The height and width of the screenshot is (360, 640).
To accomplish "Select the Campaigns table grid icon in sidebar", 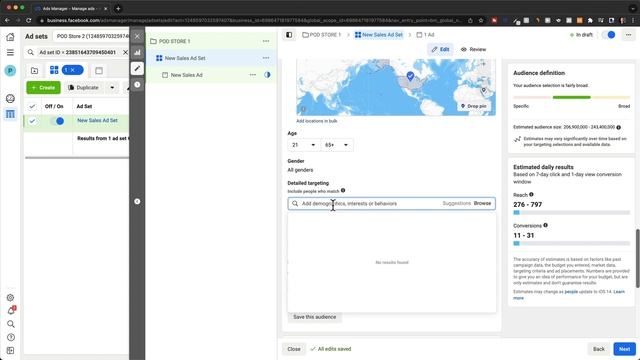I will 10,114.
